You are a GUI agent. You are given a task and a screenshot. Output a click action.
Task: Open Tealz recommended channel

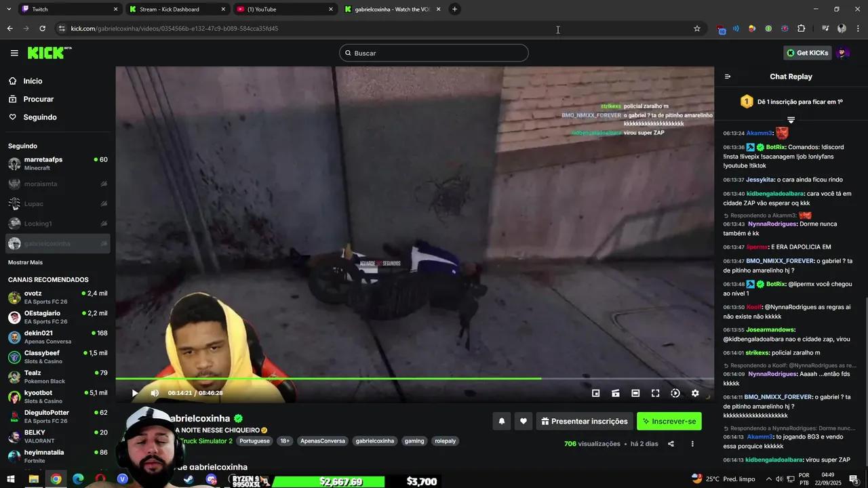[x=58, y=377]
